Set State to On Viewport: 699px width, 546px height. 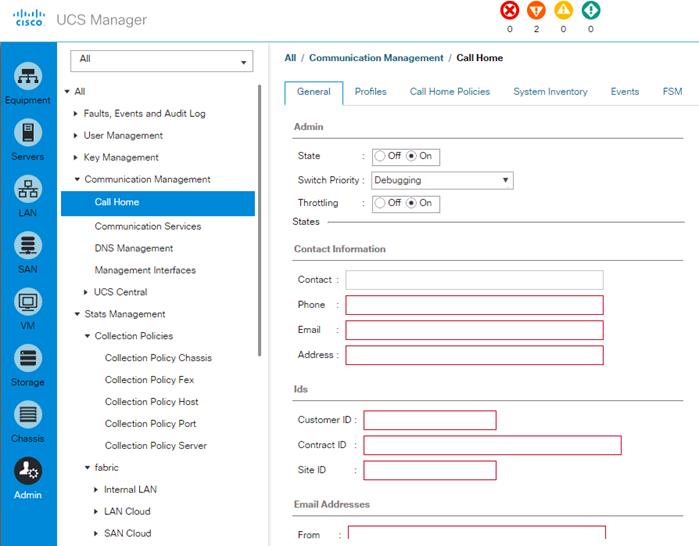[411, 156]
